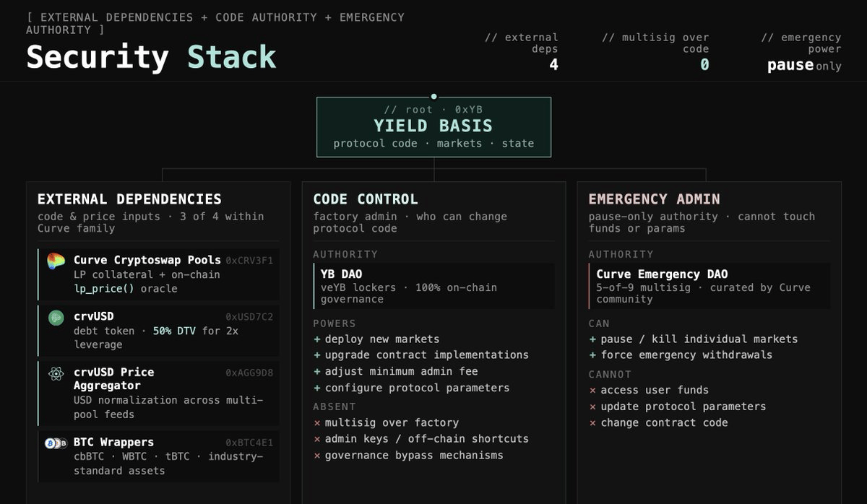Open the Curve Emergency DAO authority card
This screenshot has height=504, width=867.
[709, 286]
